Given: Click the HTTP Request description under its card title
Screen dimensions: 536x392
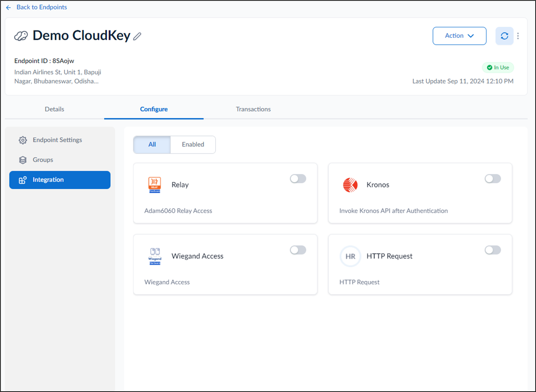Looking at the screenshot, I should pyautogui.click(x=359, y=282).
